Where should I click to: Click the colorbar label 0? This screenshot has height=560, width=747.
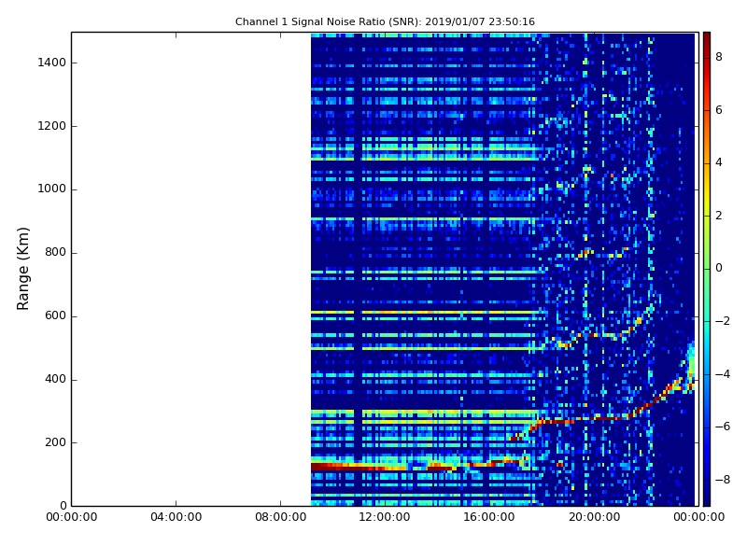pyautogui.click(x=719, y=268)
